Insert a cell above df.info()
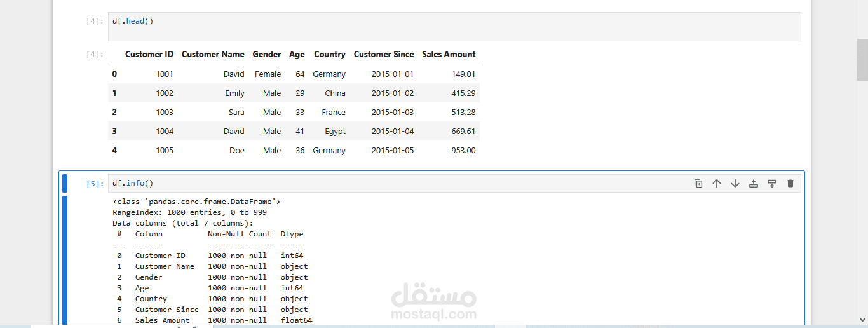 click(x=754, y=184)
